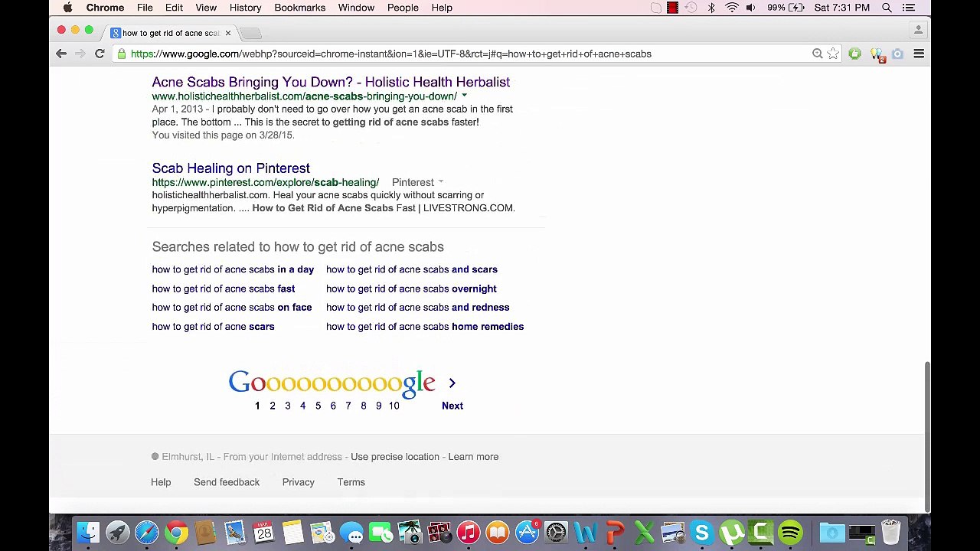Search related 'acne scabs on face'

click(x=231, y=308)
